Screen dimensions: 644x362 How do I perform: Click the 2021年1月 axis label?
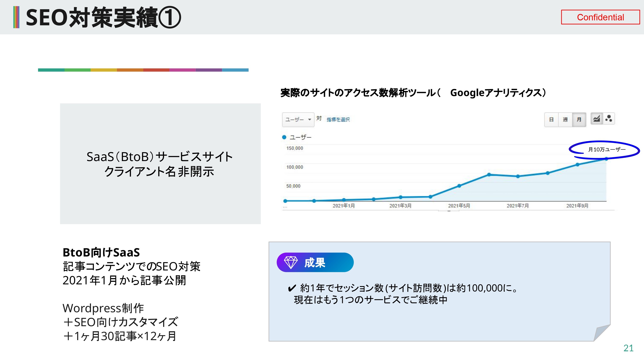(343, 206)
